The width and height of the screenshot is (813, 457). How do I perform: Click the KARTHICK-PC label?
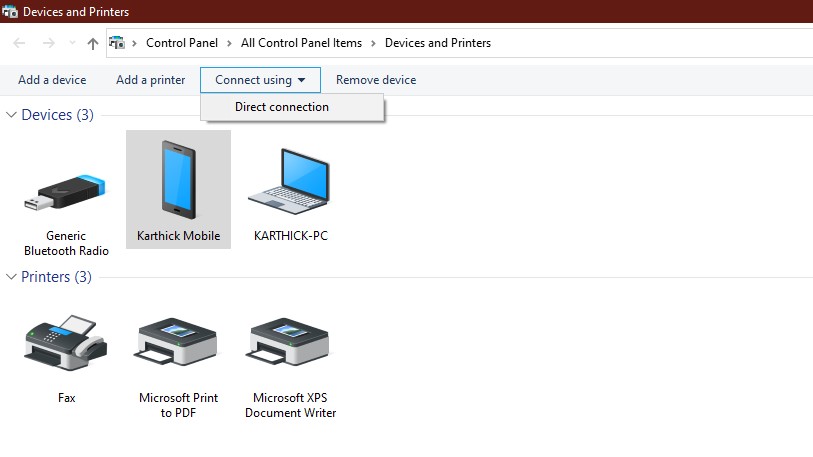coord(291,236)
